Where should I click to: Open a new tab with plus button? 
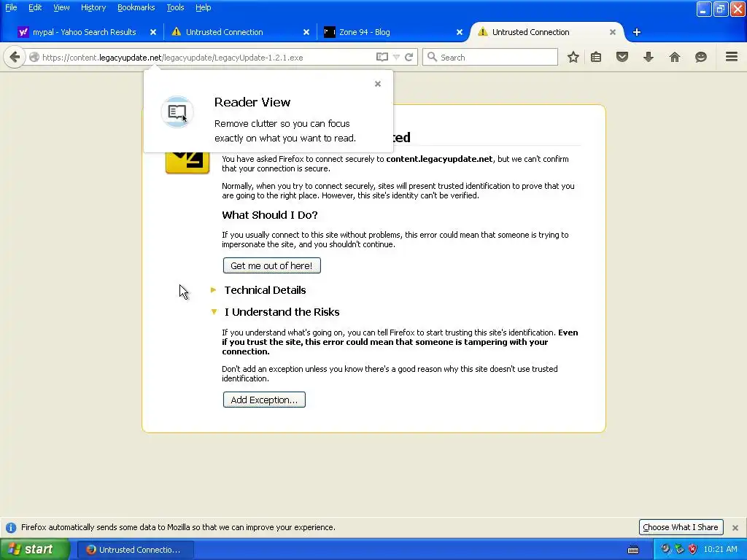click(636, 32)
